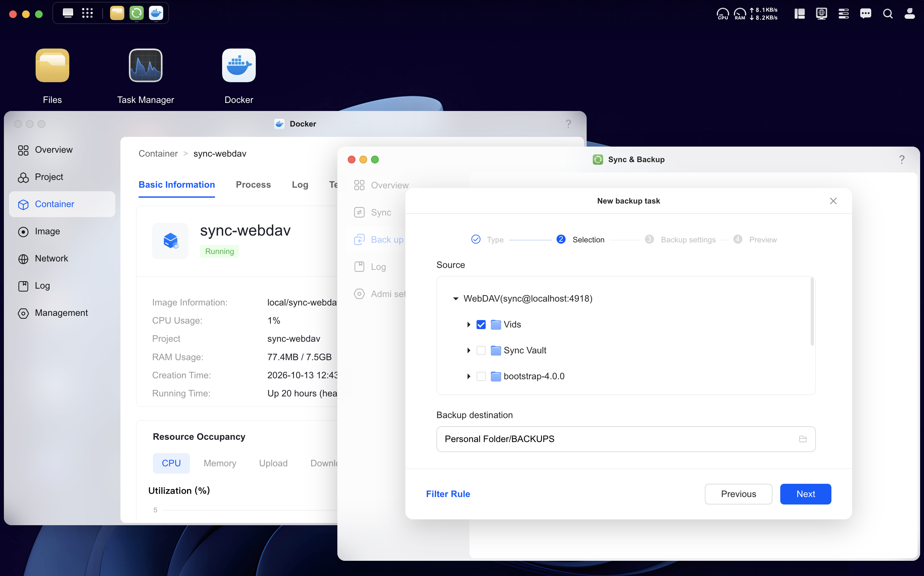The height and width of the screenshot is (576, 924).
Task: Open Log in the Docker sidebar
Action: [62, 286]
